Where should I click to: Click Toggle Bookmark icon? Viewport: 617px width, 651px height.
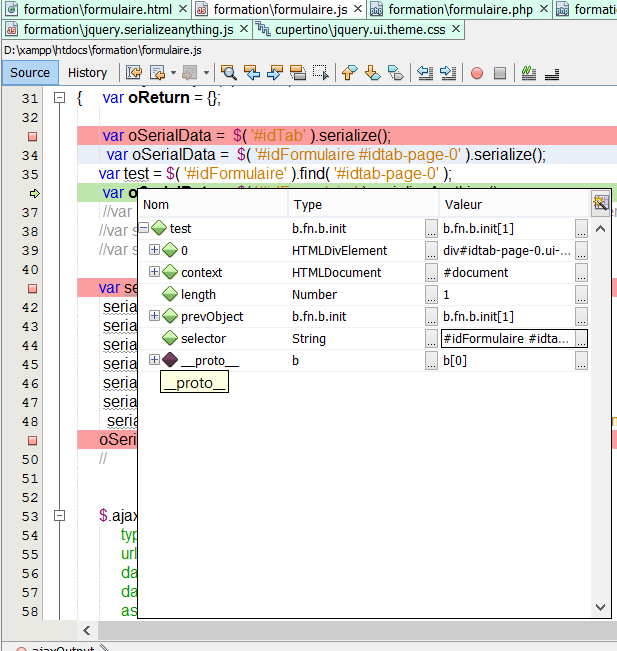tap(396, 73)
